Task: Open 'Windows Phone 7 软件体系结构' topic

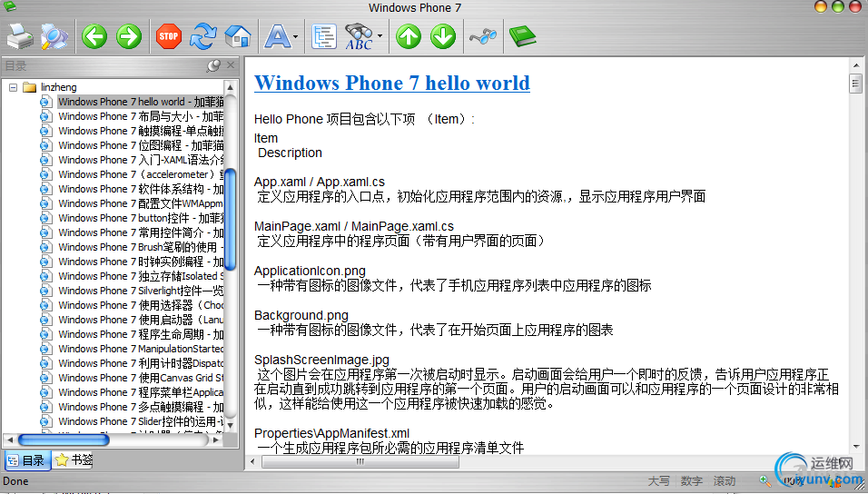Action: (x=141, y=189)
